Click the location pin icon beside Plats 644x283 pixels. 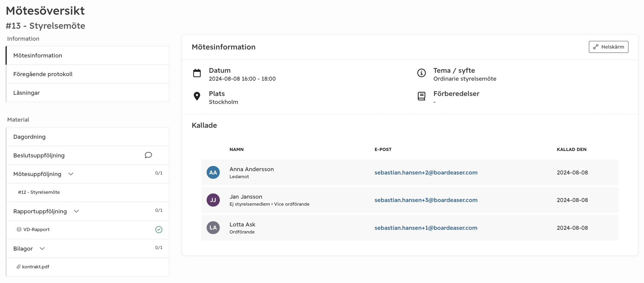pos(197,96)
